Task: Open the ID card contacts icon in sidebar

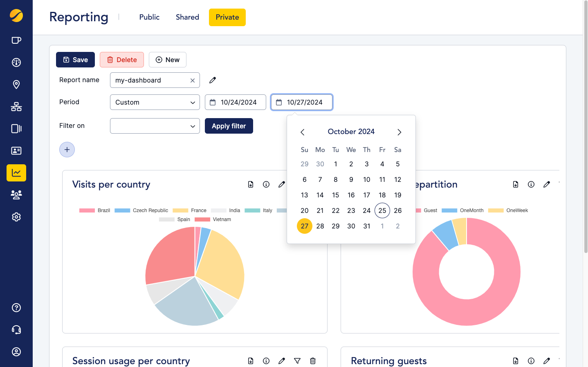Action: pos(16,151)
